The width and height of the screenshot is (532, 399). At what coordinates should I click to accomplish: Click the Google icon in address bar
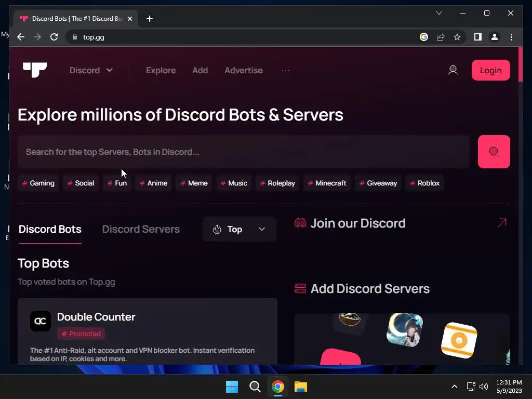coord(424,37)
